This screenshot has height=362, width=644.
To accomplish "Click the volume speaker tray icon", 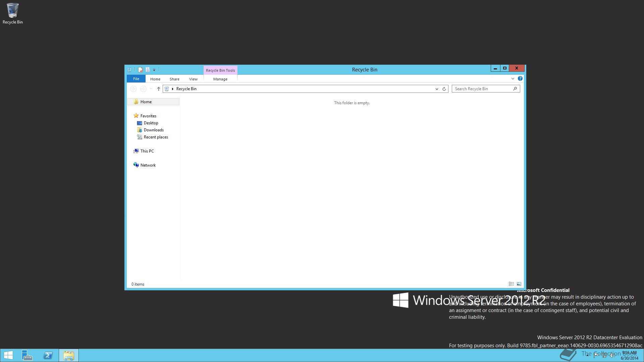I will tap(612, 355).
